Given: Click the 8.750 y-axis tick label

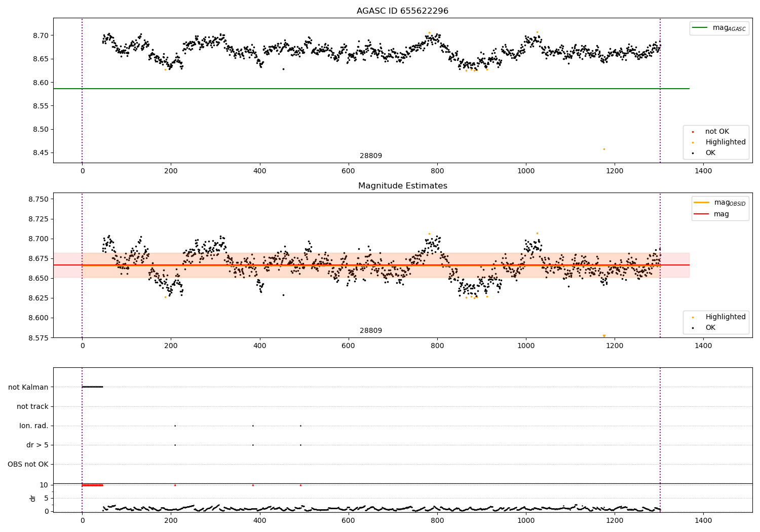Looking at the screenshot, I should click(x=39, y=199).
